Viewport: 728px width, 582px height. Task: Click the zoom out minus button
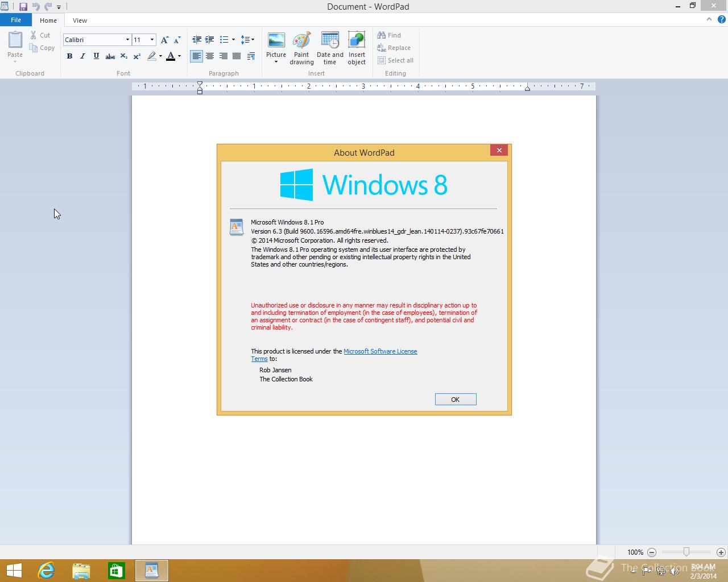[x=652, y=552]
